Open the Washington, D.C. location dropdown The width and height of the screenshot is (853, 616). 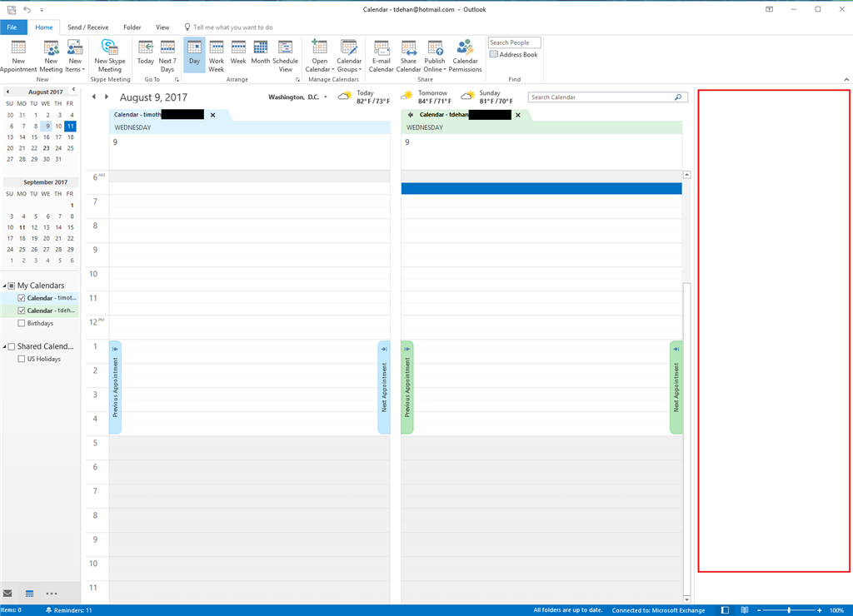[x=324, y=97]
